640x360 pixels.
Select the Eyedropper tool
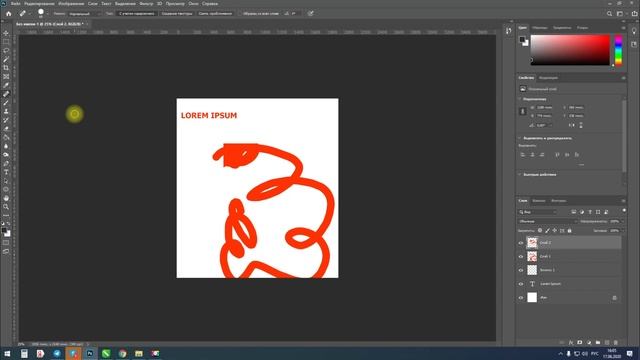(6, 85)
